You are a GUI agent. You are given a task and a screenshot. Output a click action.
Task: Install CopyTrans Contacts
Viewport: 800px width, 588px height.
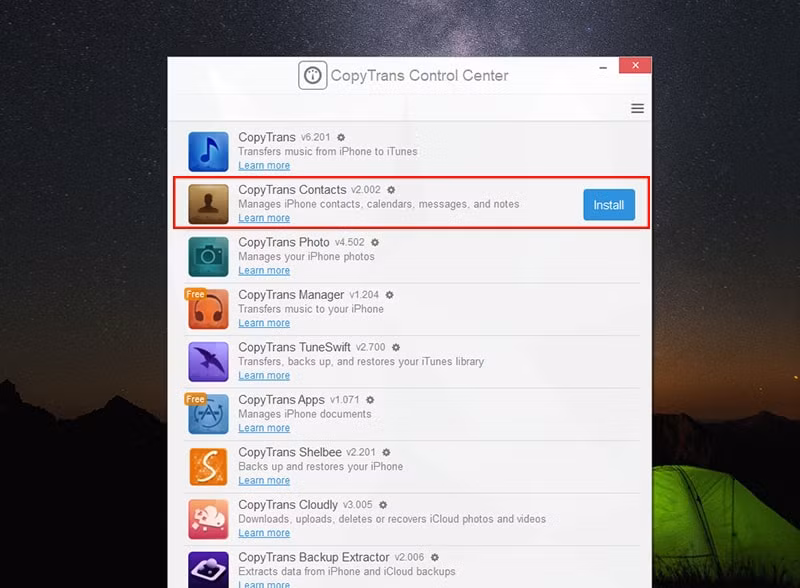609,205
